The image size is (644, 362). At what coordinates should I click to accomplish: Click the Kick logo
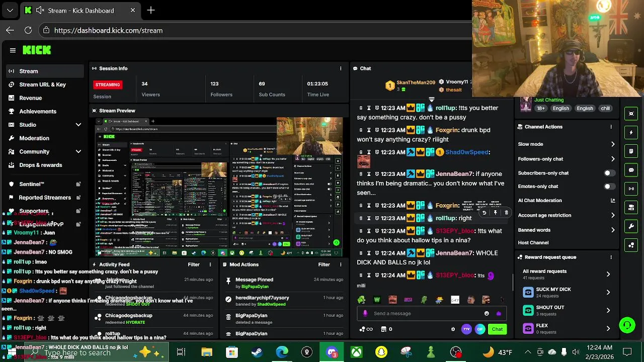click(37, 50)
